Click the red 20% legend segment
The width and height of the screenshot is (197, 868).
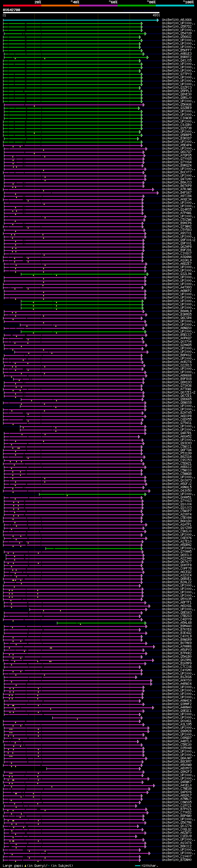pos(22,6)
